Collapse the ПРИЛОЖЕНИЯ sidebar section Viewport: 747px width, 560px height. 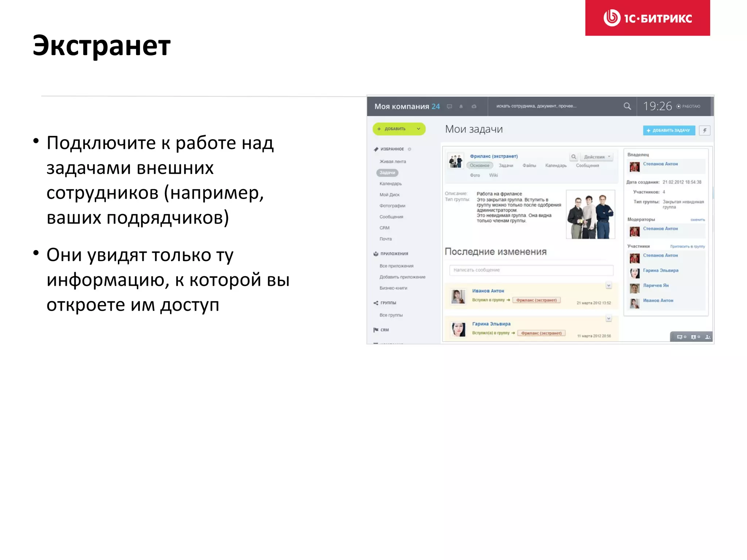tap(394, 254)
